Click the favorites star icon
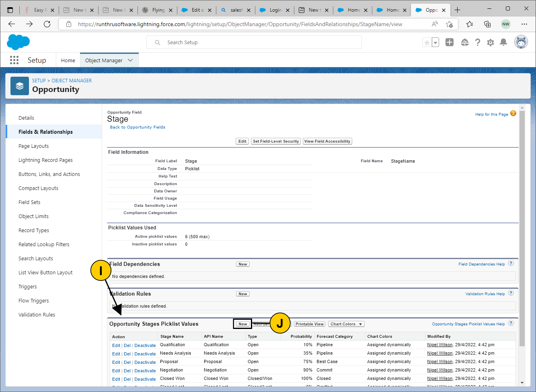 (427, 43)
